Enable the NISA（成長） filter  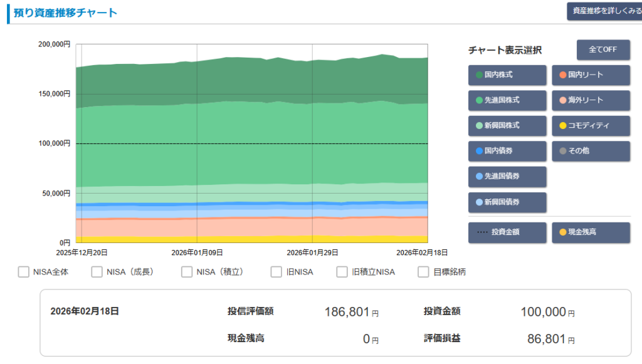[97, 272]
